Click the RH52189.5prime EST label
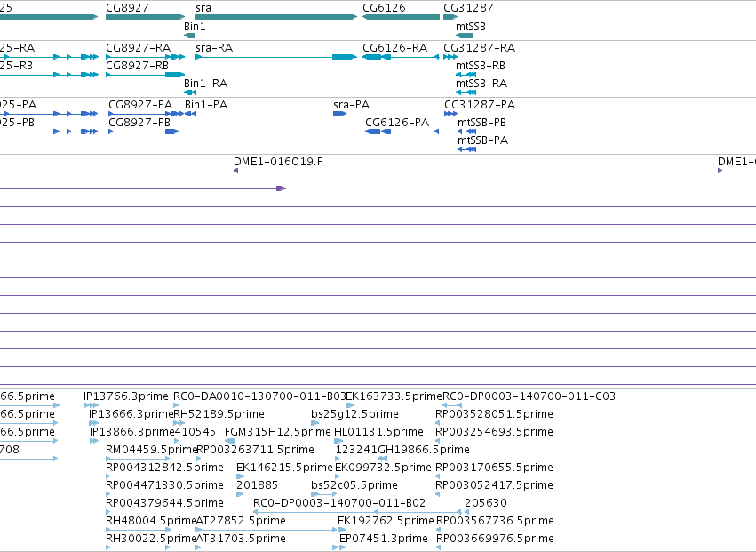The width and height of the screenshot is (756, 552). (219, 414)
